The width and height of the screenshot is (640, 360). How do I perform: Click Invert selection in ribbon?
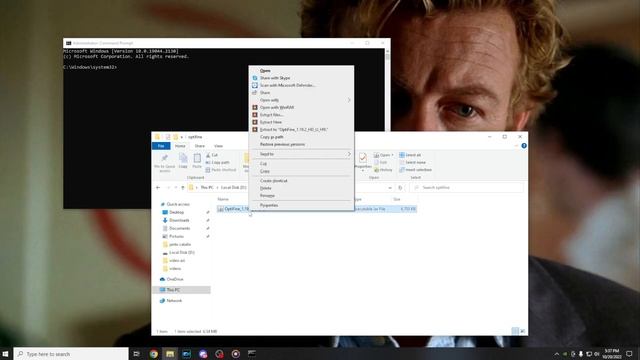click(415, 170)
